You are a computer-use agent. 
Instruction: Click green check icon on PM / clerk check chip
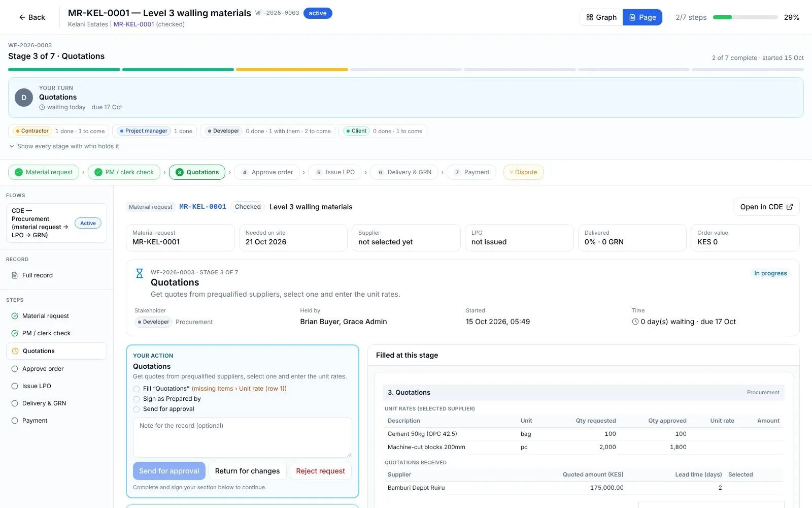pos(98,172)
